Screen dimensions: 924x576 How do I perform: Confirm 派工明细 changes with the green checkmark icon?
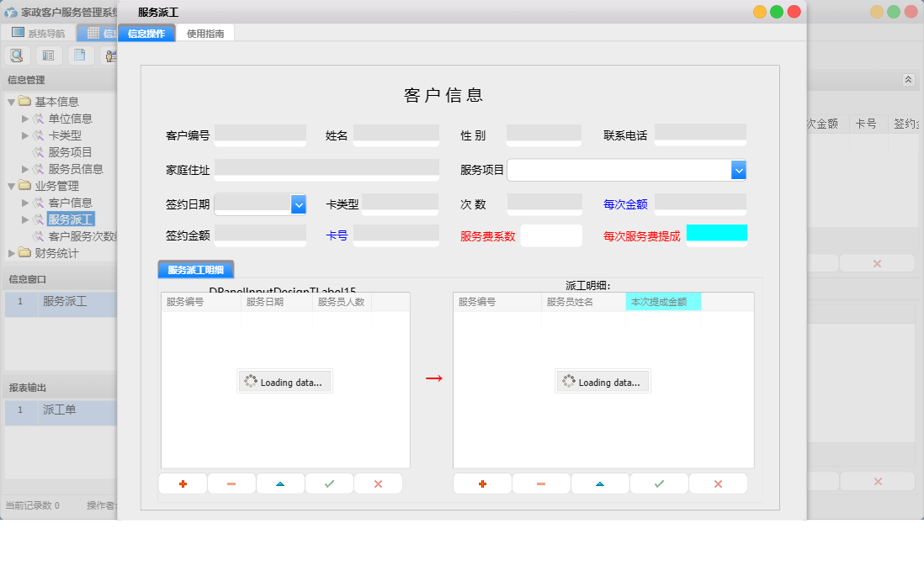point(659,483)
